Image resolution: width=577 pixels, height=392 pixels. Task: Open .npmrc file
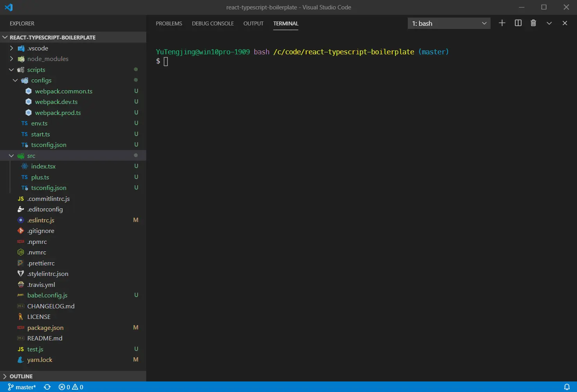[73, 242]
